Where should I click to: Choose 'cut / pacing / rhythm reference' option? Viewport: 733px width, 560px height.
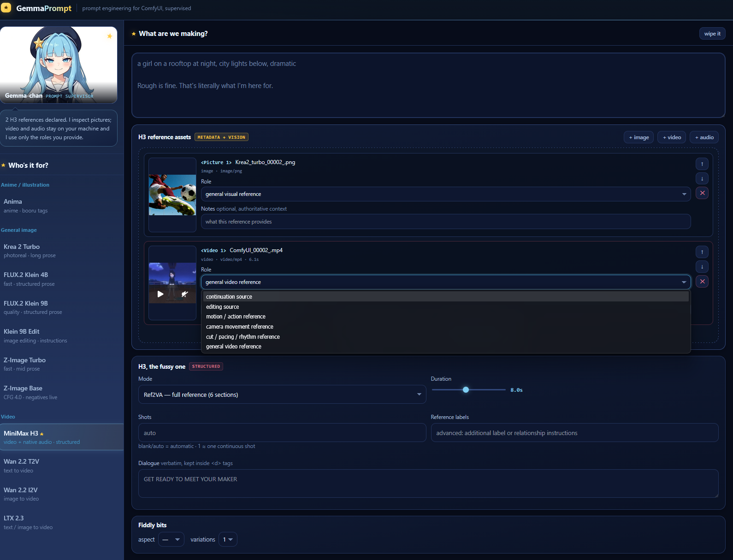coord(446,337)
